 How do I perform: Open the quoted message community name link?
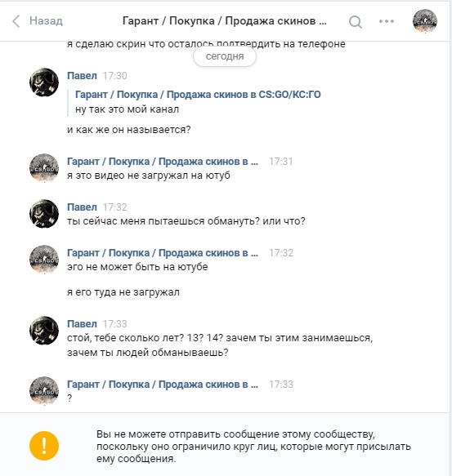pos(198,95)
